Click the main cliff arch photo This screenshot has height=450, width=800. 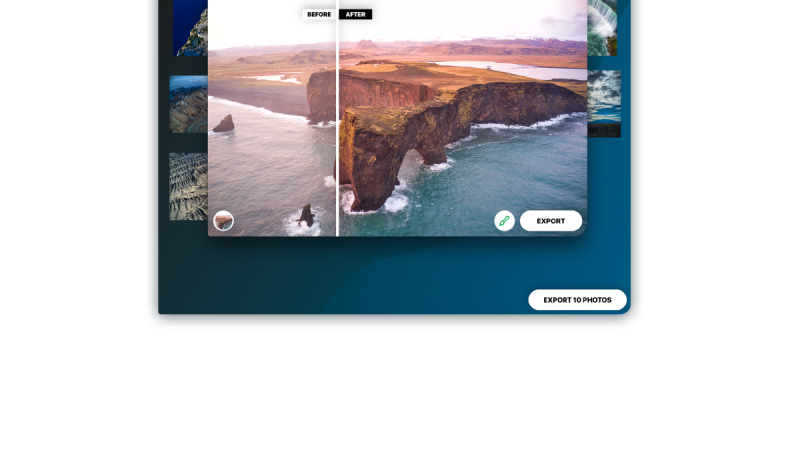click(x=397, y=118)
